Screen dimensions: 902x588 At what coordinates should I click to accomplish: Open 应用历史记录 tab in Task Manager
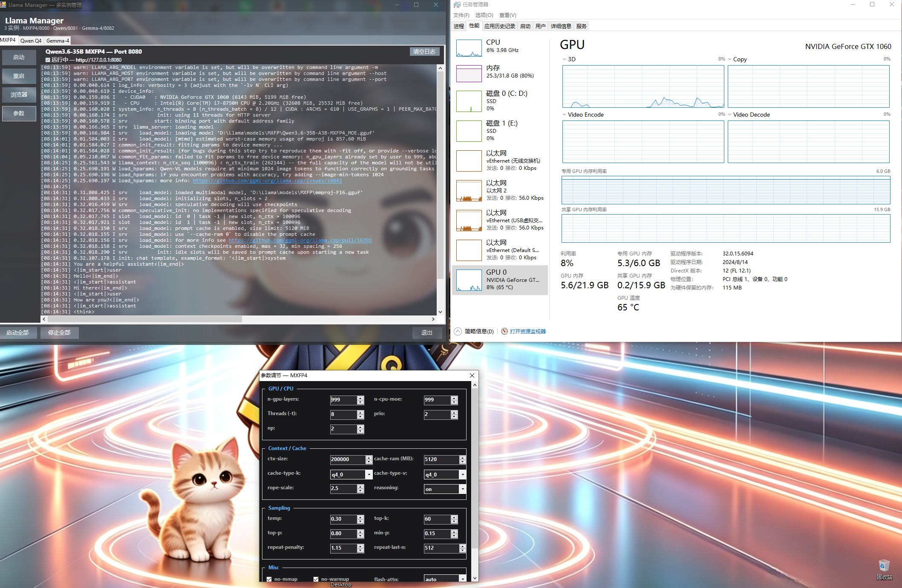pyautogui.click(x=500, y=26)
